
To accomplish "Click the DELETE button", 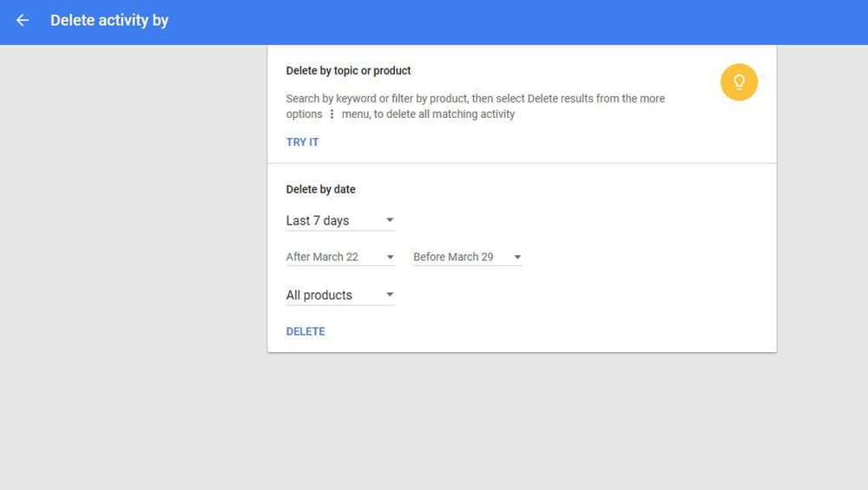I will (306, 331).
